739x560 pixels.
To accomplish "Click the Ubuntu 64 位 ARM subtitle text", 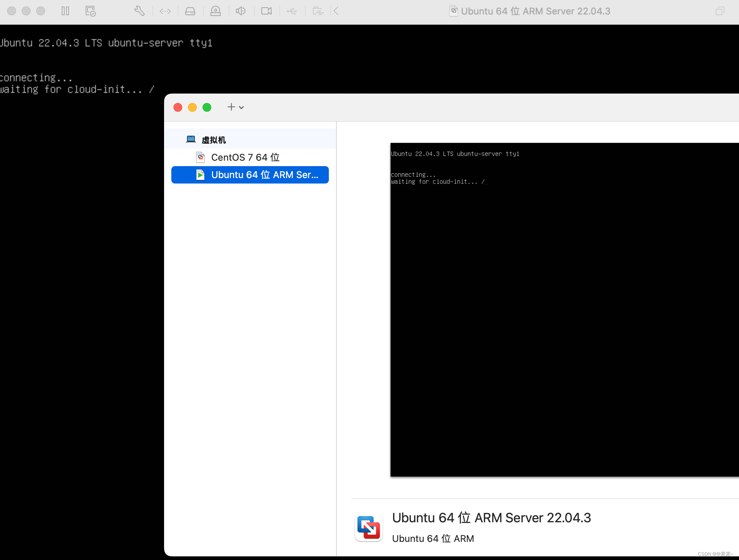I will [x=433, y=539].
